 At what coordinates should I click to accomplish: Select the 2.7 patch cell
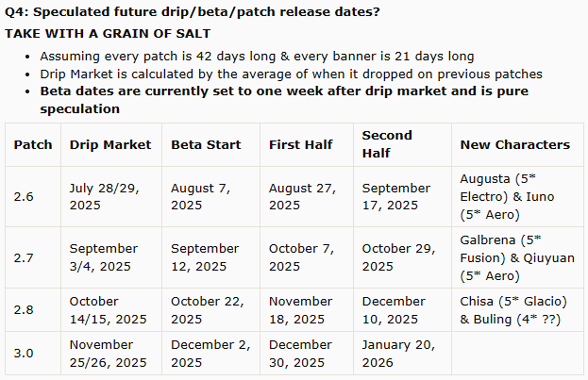33,257
